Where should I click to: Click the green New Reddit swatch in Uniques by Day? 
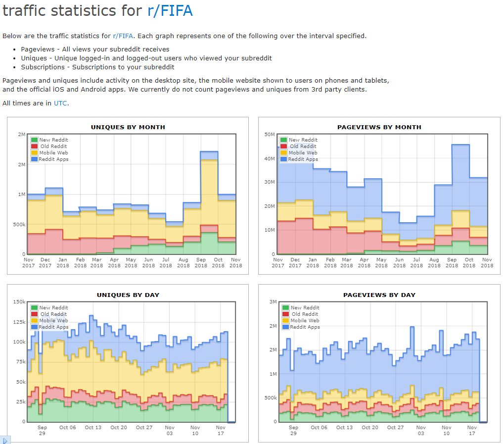pos(35,307)
